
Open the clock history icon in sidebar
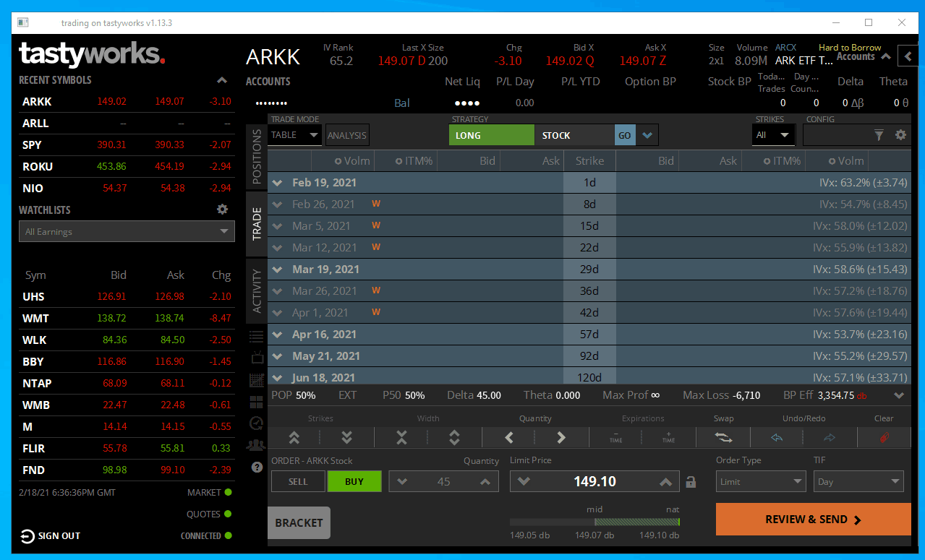[256, 423]
